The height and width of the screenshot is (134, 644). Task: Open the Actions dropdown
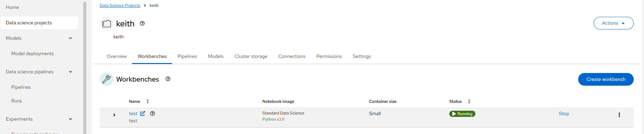coord(613,23)
